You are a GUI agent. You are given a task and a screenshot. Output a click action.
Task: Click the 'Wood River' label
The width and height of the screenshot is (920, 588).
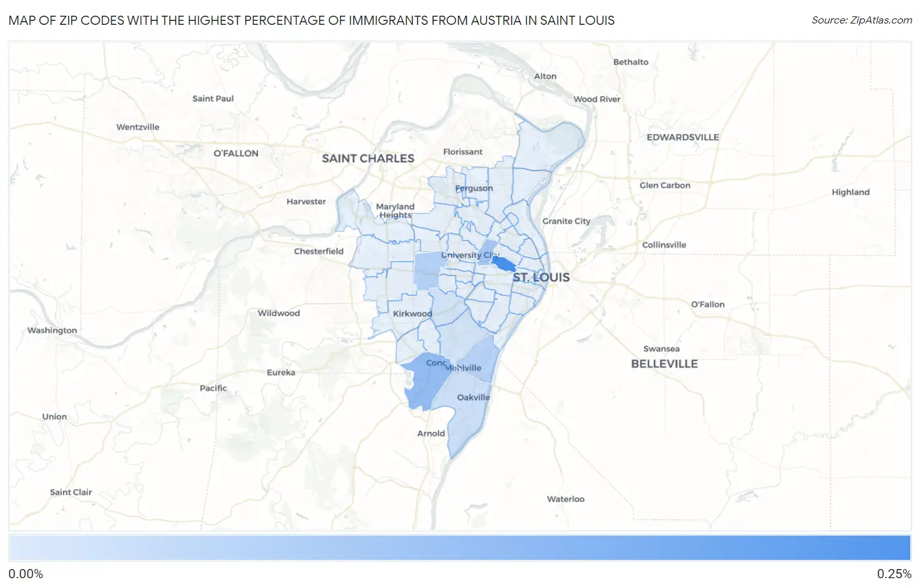[597, 99]
